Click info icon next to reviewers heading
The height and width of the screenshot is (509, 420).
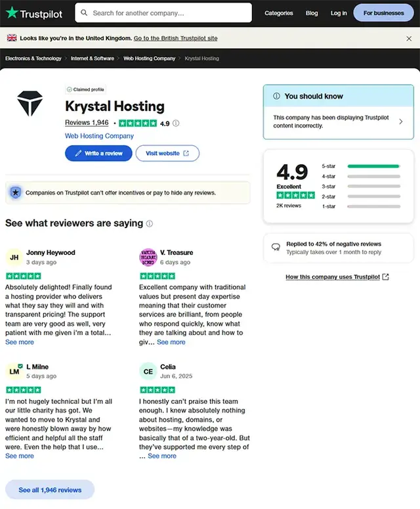click(x=149, y=224)
